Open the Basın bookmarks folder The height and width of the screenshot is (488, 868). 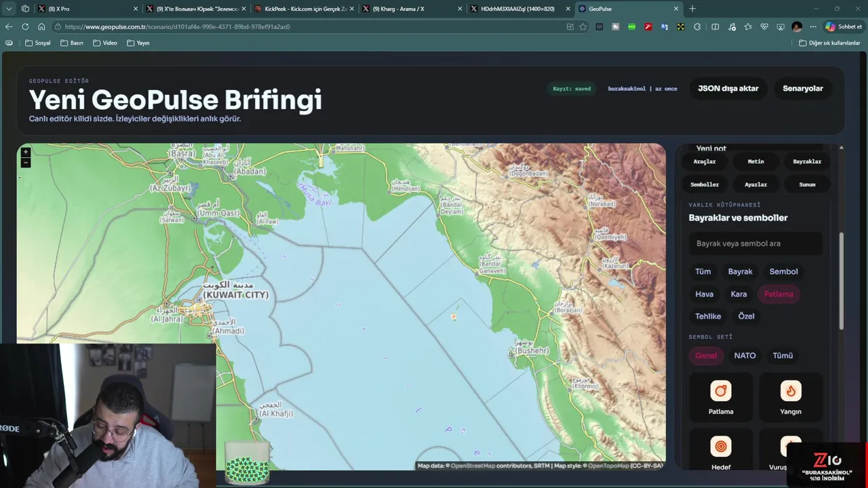tap(72, 43)
